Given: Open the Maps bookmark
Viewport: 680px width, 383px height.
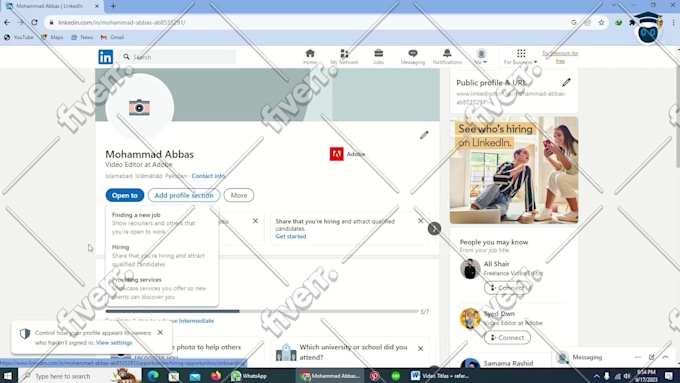Looking at the screenshot, I should [x=52, y=37].
